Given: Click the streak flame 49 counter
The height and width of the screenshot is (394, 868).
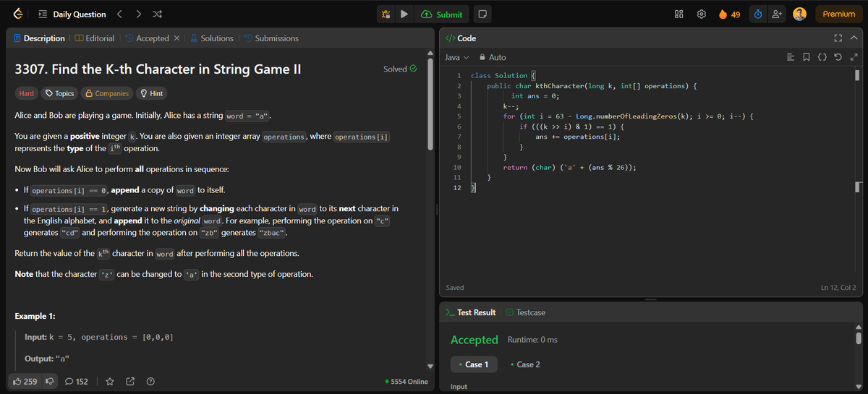Looking at the screenshot, I should pos(729,14).
